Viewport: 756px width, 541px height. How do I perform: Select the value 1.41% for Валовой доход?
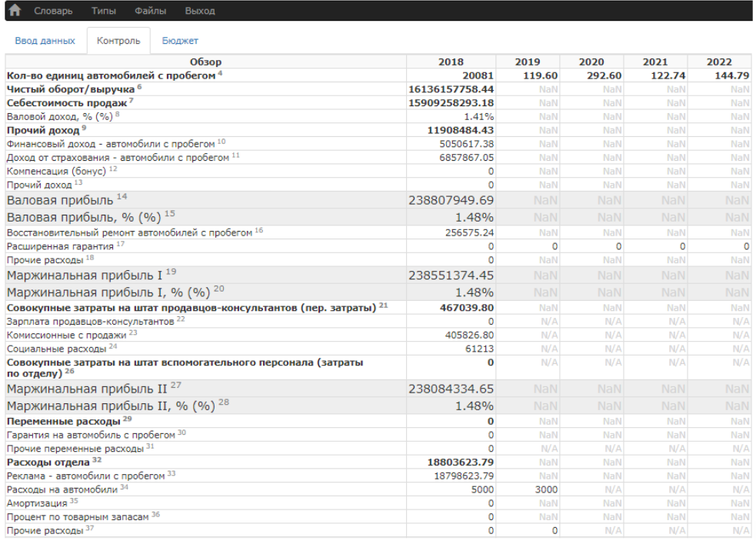point(479,116)
